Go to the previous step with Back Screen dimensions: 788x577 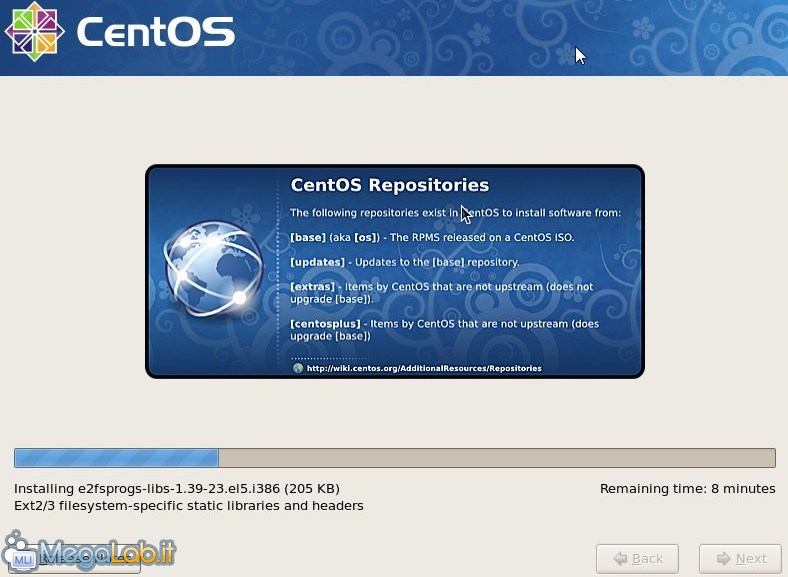click(x=637, y=559)
